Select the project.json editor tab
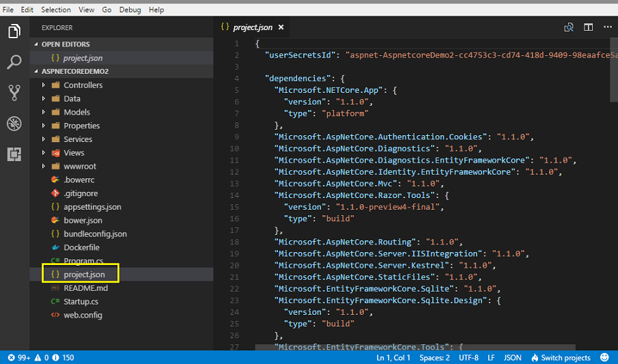 click(x=252, y=27)
